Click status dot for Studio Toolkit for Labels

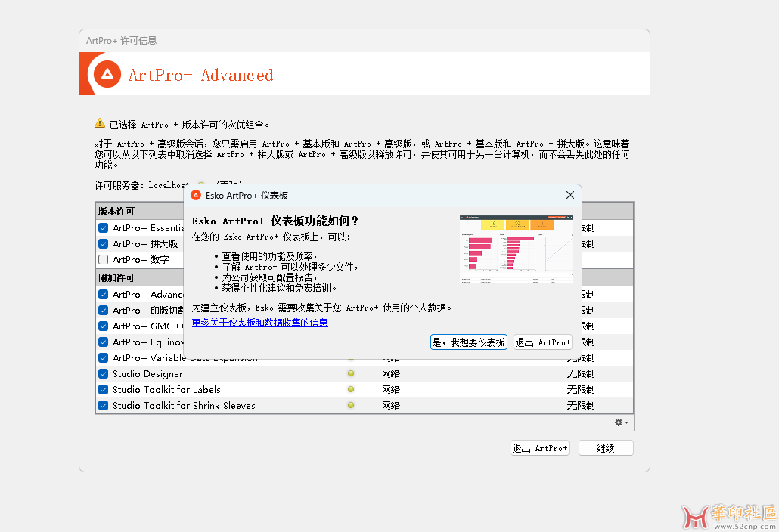pos(351,390)
